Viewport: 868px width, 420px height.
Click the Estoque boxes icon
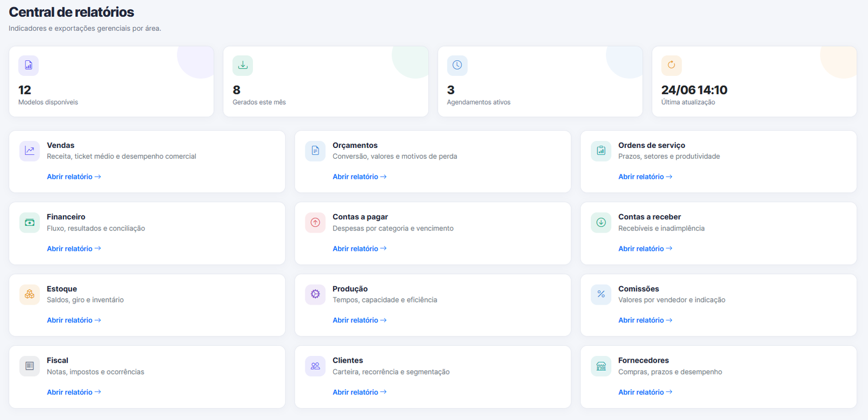tap(29, 294)
